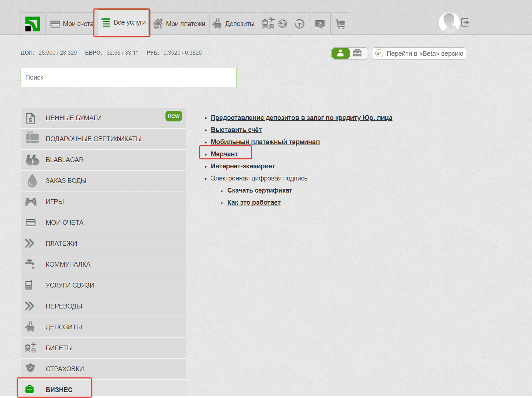Screen dimensions: 532x398
Task: Open the Интернет-эквайринг link
Action: (x=243, y=166)
